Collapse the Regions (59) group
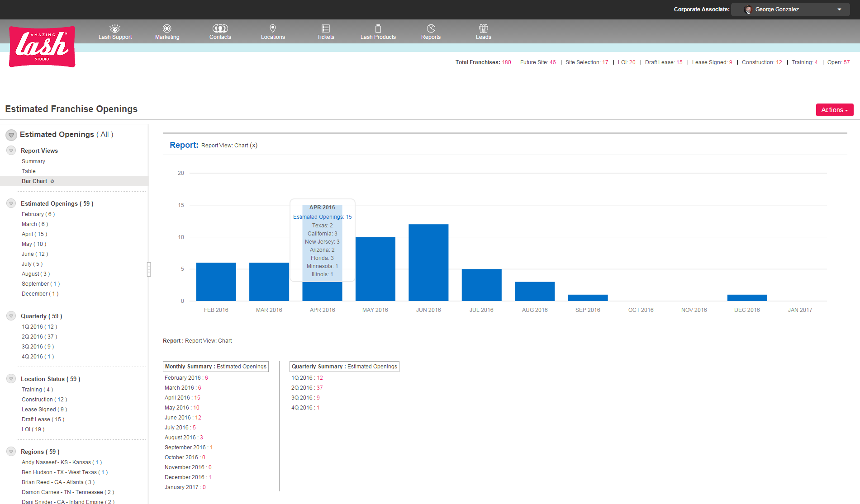Image resolution: width=860 pixels, height=504 pixels. (x=11, y=452)
